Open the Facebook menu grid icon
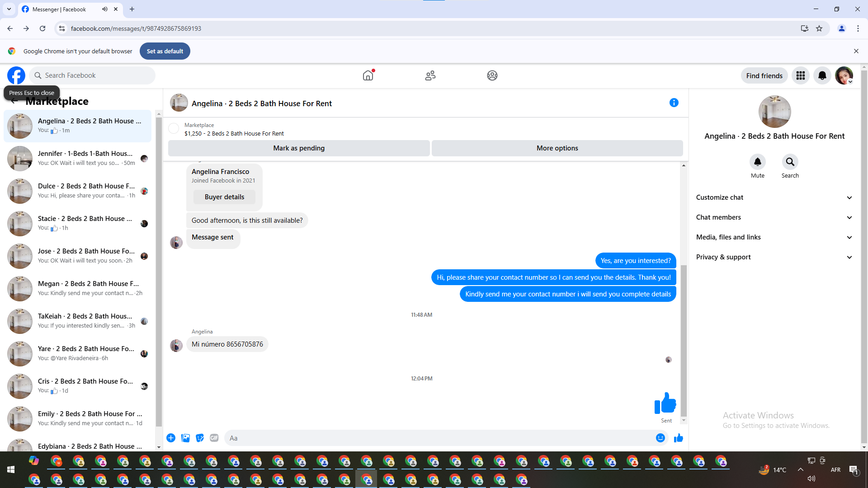868x488 pixels. click(801, 75)
